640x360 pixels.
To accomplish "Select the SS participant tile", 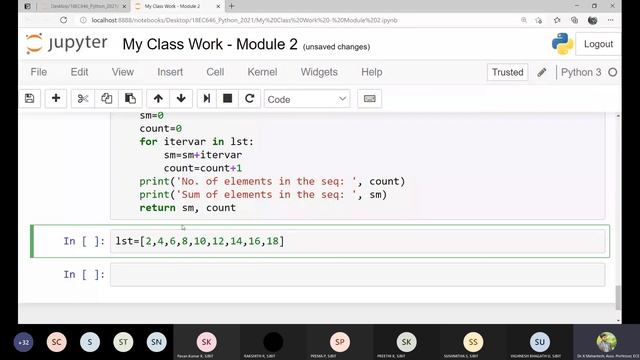I will (x=473, y=342).
